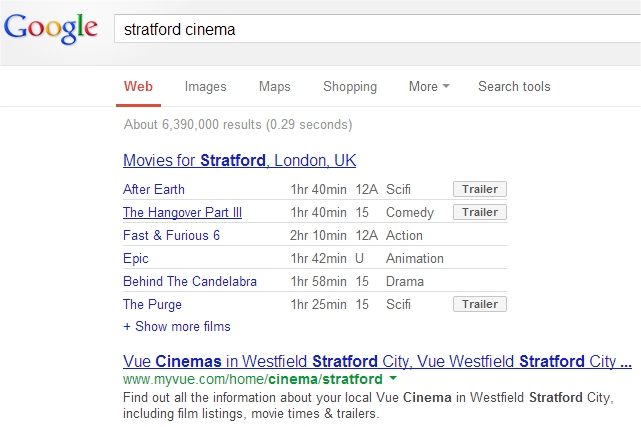Expand Show more films
Screen dimensions: 641x427
177,326
